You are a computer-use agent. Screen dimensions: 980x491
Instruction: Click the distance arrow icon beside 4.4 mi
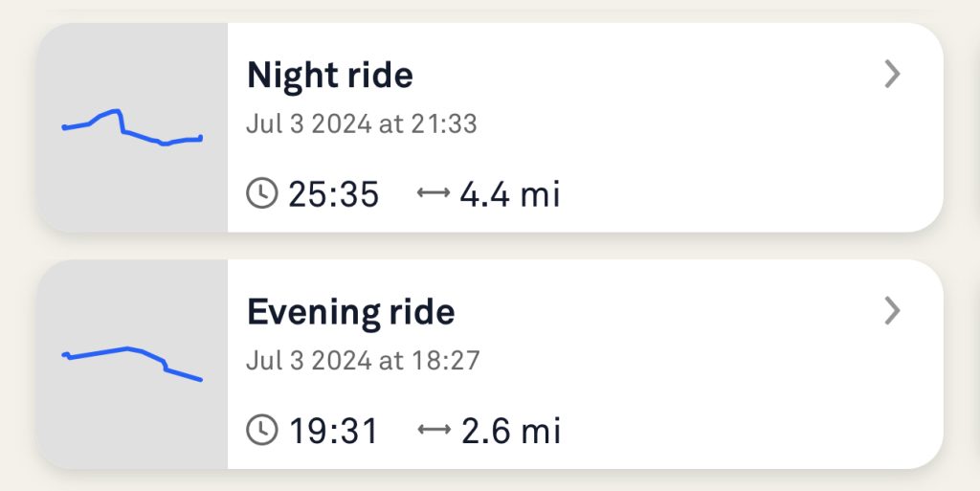434,194
